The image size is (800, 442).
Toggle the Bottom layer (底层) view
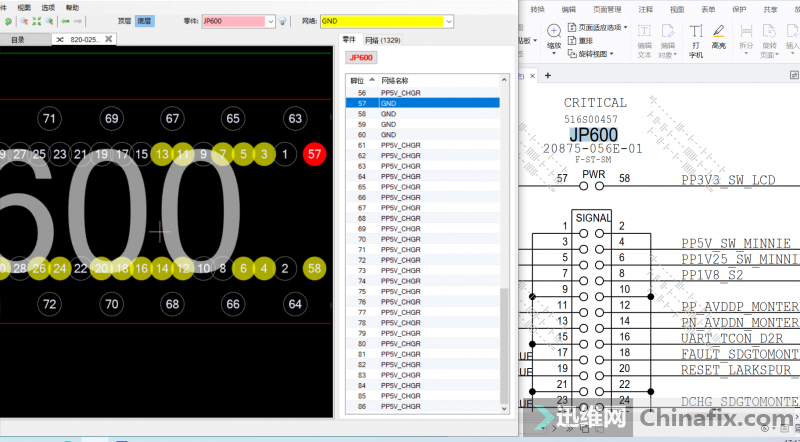click(x=145, y=21)
